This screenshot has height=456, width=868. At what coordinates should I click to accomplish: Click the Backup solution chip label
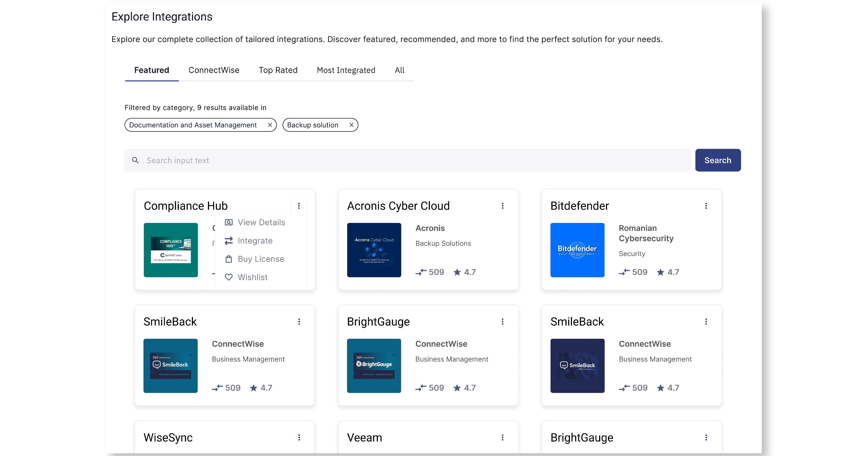pyautogui.click(x=312, y=125)
